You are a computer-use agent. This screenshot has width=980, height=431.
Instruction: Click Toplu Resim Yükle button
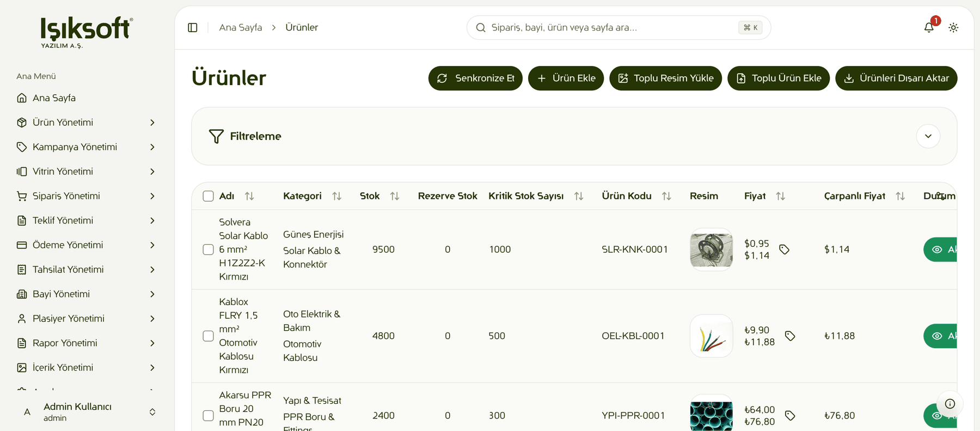coord(665,78)
